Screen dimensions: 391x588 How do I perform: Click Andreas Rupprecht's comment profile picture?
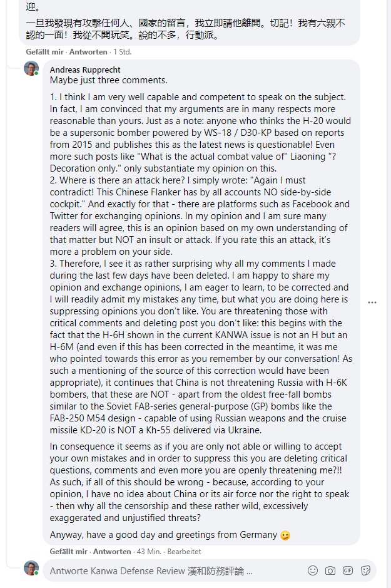pyautogui.click(x=31, y=68)
